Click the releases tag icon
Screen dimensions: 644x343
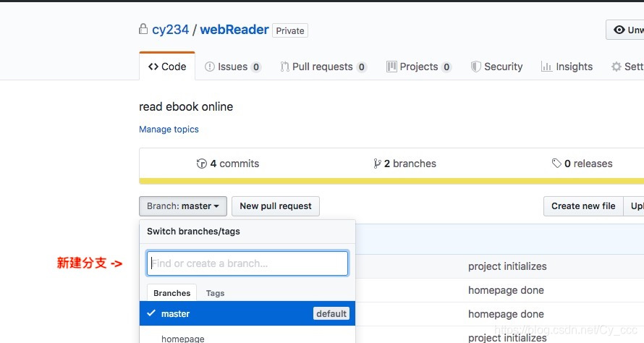(556, 164)
